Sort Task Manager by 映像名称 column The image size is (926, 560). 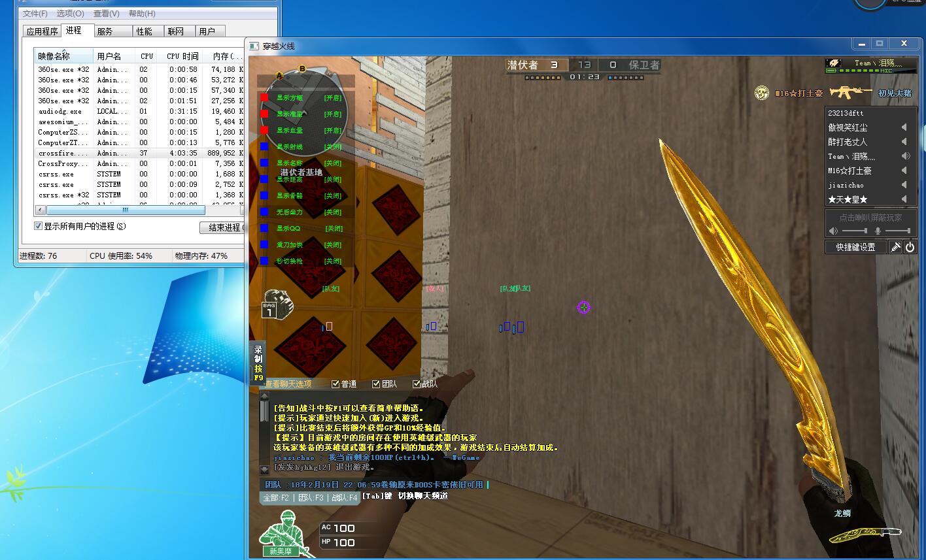tap(63, 56)
